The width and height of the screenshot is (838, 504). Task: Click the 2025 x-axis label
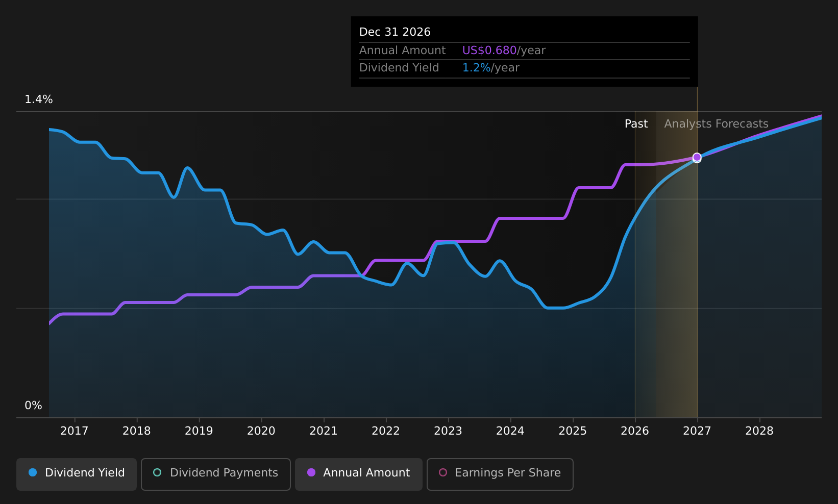click(573, 431)
